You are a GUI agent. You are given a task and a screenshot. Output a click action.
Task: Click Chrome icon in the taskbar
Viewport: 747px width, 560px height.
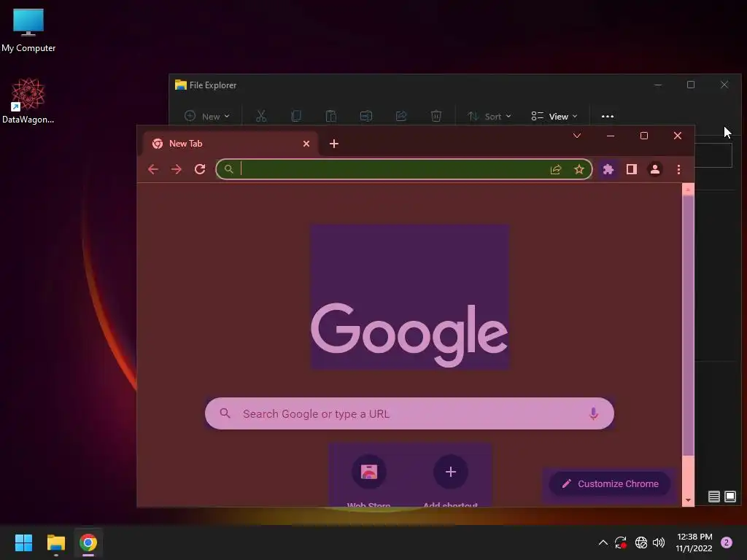click(x=88, y=542)
